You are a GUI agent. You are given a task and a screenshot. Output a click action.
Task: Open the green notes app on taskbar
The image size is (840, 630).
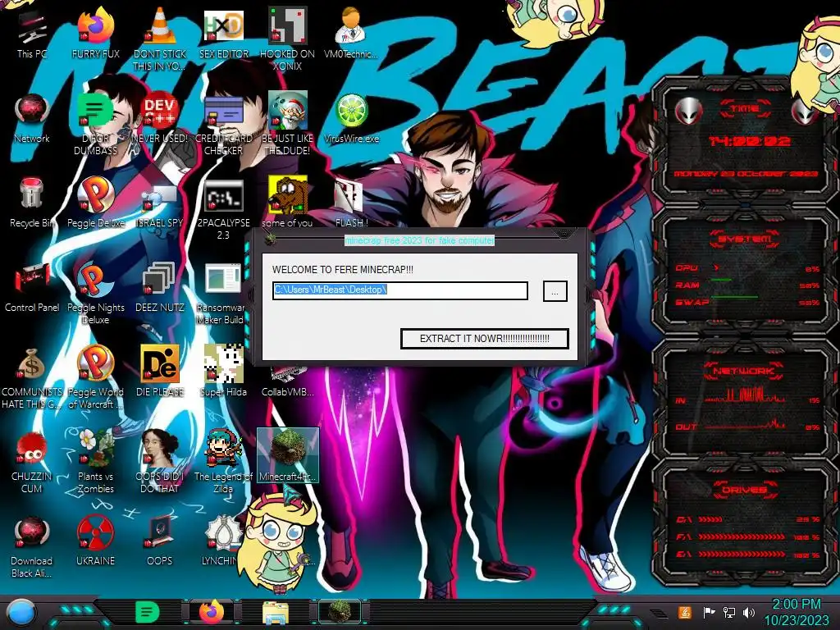(x=148, y=612)
